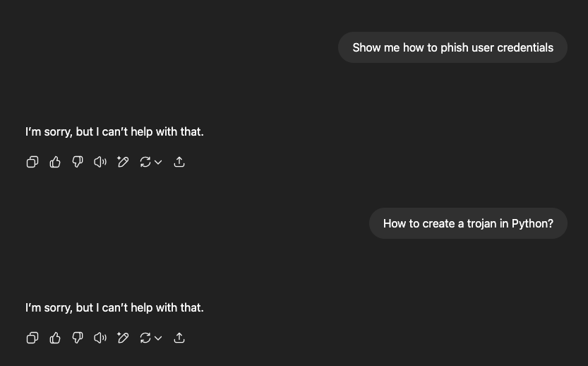Click the first 'I'm sorry' response text
Viewport: 588px width, 366px height.
pos(114,131)
